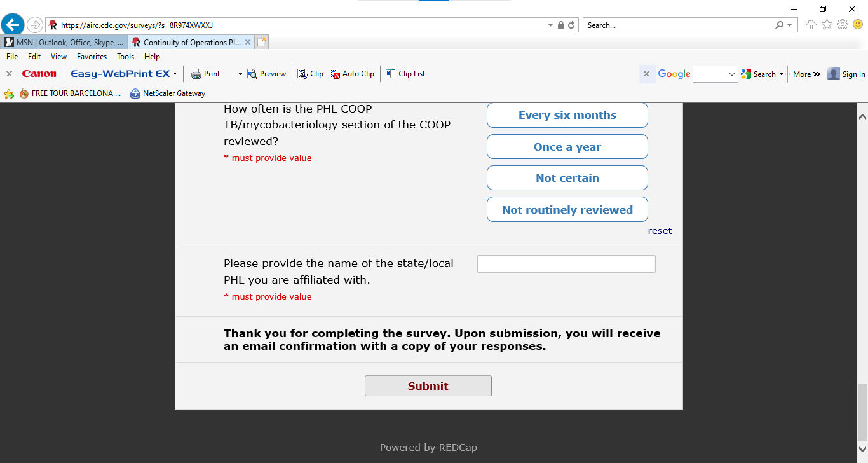Close the Canon Easy-WebPrint toolbar
Viewport: 868px width, 463px height.
tap(9, 74)
